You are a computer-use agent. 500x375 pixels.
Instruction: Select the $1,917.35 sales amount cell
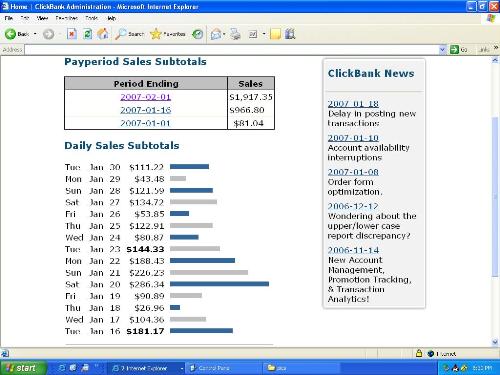[251, 97]
